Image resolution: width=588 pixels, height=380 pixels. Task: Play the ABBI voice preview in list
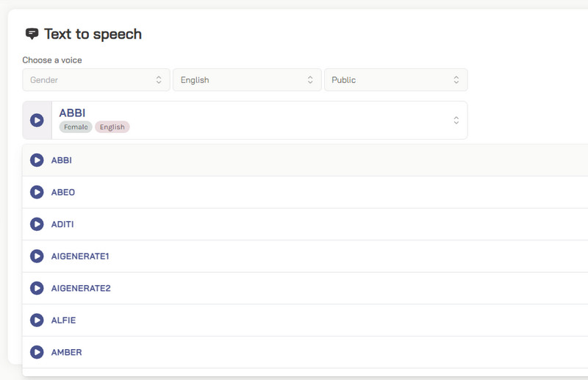(37, 160)
